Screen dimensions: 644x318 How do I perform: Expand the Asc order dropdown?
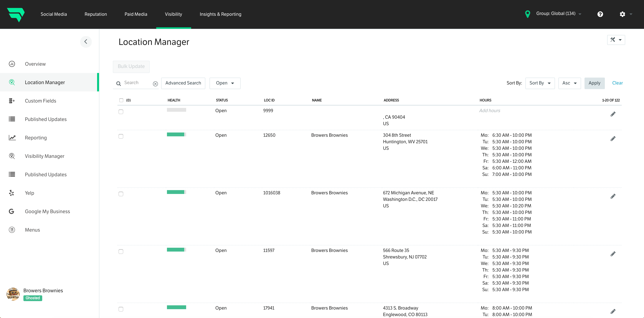tap(570, 83)
